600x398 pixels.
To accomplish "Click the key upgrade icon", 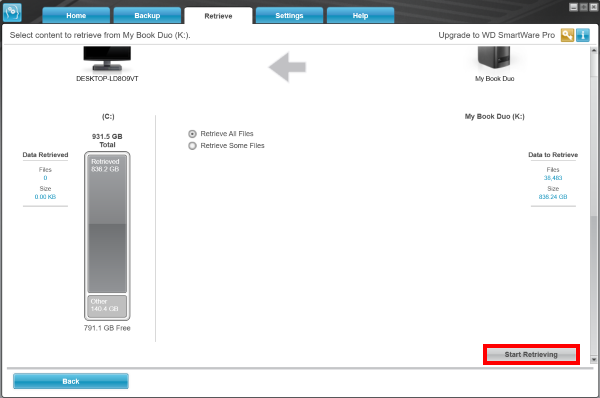I will [567, 35].
